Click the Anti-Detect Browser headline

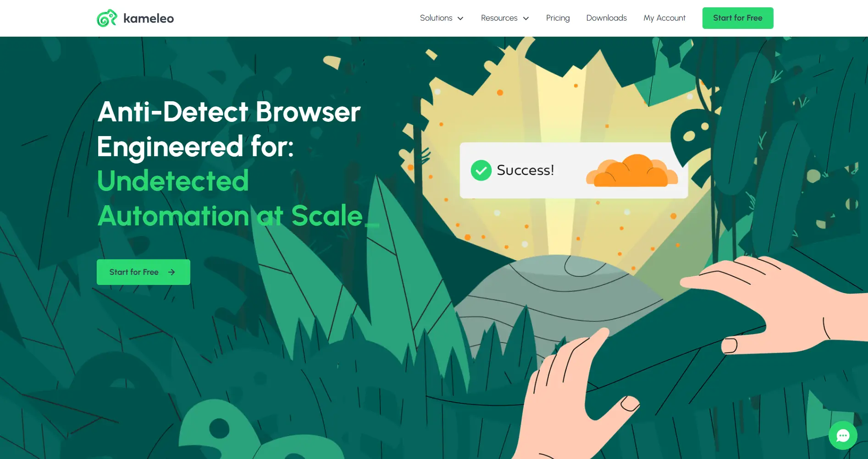click(229, 129)
